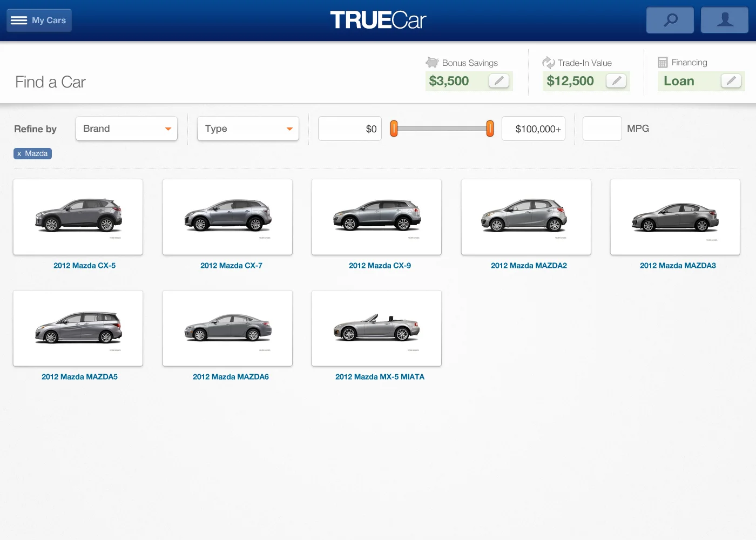Open the 2012 Mazda MAZDA3 link
The image size is (756, 540).
click(678, 266)
